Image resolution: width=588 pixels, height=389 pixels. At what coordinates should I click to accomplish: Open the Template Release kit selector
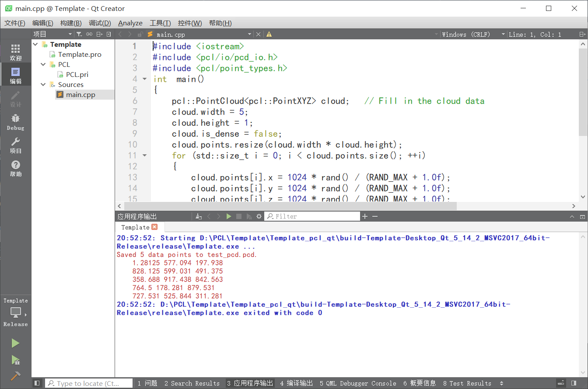(16, 313)
